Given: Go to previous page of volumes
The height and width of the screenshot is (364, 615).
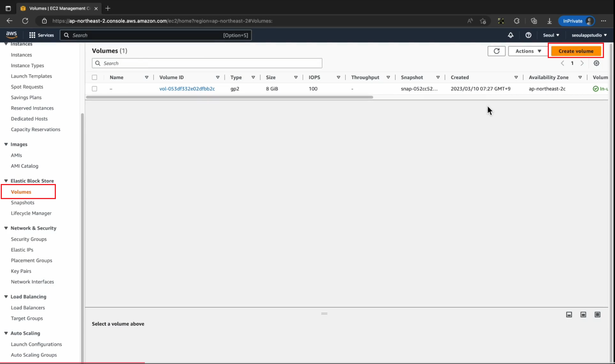Looking at the screenshot, I should 562,63.
